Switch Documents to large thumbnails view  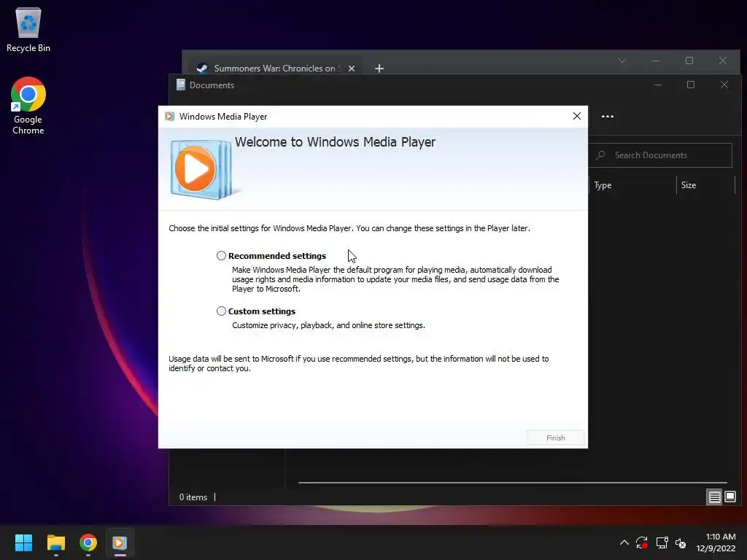click(729, 497)
